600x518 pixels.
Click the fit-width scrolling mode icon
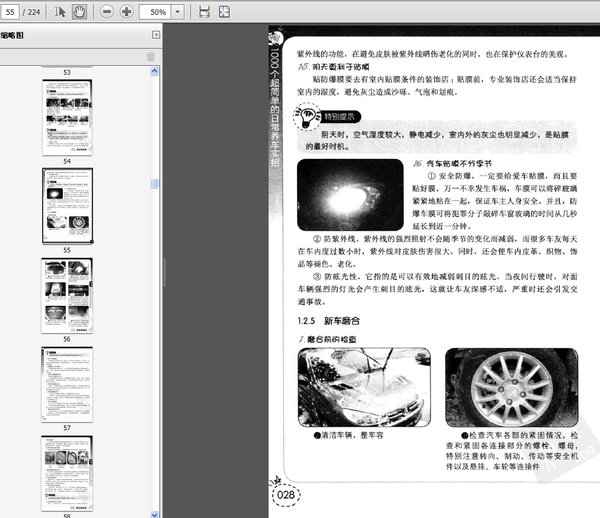coord(204,12)
